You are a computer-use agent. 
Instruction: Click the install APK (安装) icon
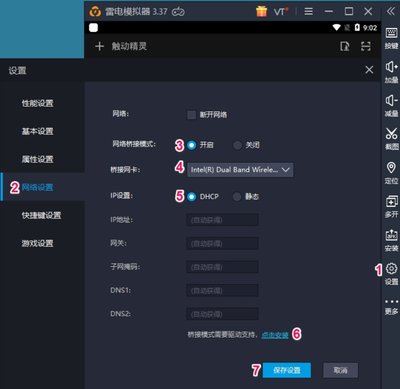[391, 240]
